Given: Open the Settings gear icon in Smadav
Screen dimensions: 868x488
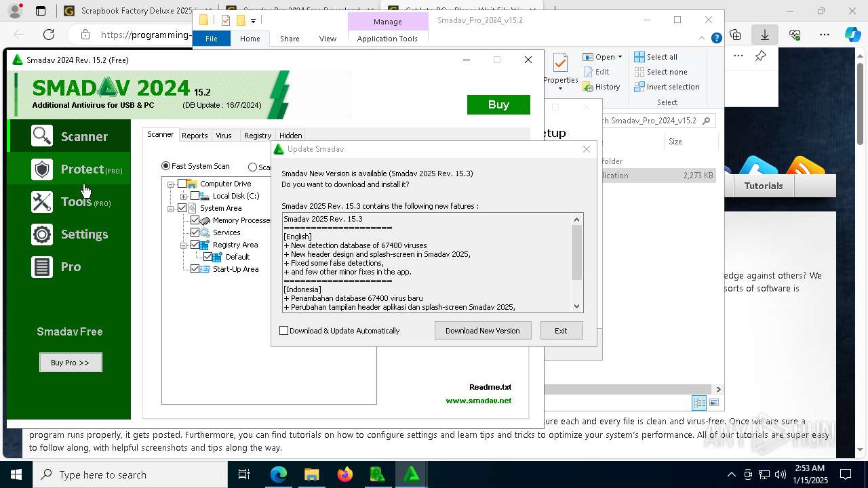Looking at the screenshot, I should (42, 234).
